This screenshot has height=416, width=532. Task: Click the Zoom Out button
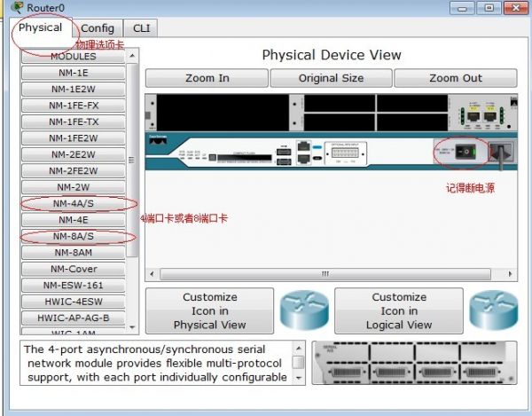pos(456,78)
